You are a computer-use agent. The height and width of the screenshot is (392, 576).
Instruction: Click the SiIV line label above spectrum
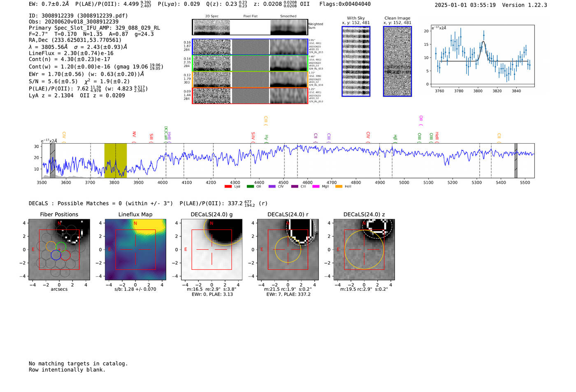[253, 136]
